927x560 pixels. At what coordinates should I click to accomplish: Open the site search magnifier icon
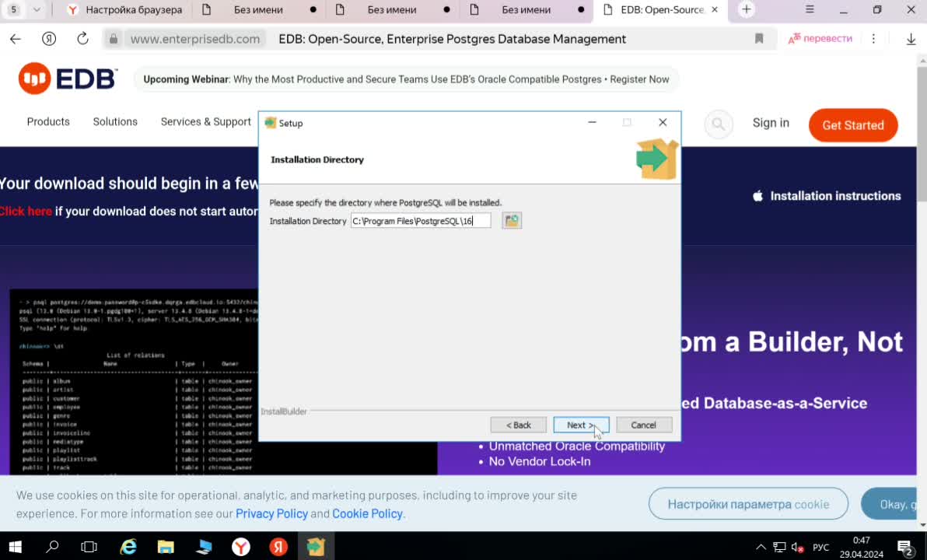pyautogui.click(x=719, y=124)
